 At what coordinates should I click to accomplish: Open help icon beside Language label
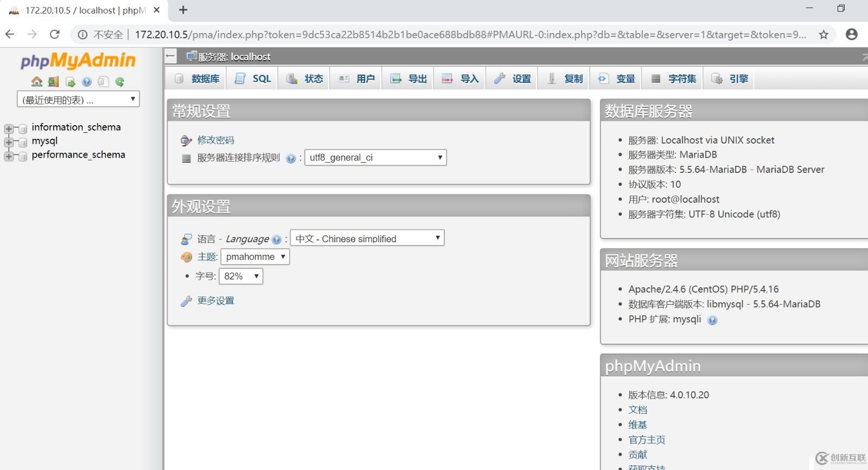(x=277, y=239)
